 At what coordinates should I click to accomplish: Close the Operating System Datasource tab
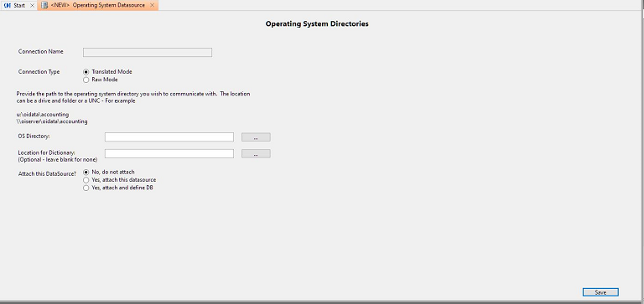[152, 5]
